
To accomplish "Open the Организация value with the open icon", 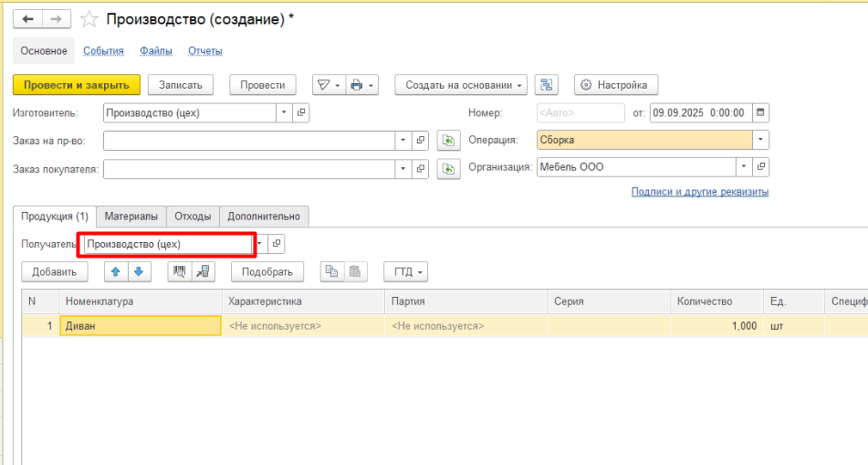I will (x=761, y=167).
